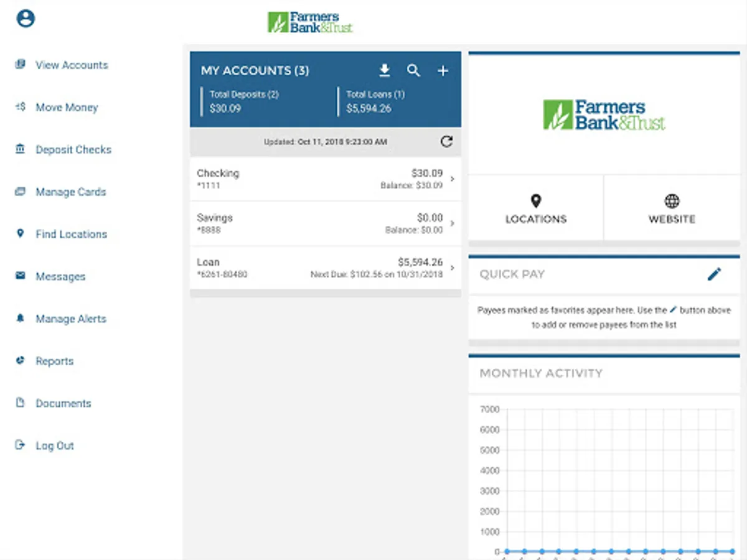
Task: Edit Quick Pay payees with the pencil icon
Action: click(714, 274)
